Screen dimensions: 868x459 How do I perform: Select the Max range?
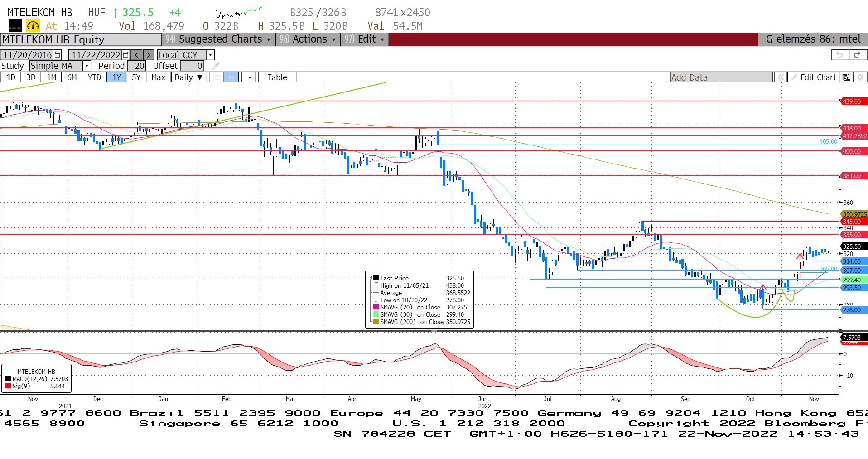click(158, 77)
